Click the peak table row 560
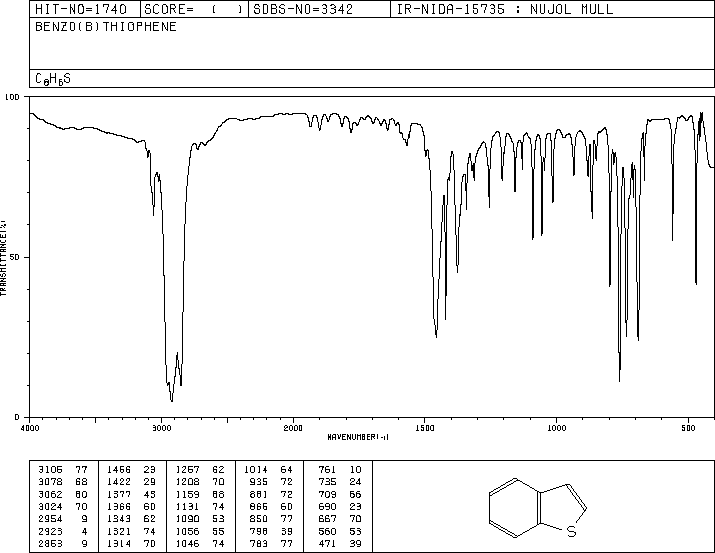The image size is (715, 553). click(340, 532)
